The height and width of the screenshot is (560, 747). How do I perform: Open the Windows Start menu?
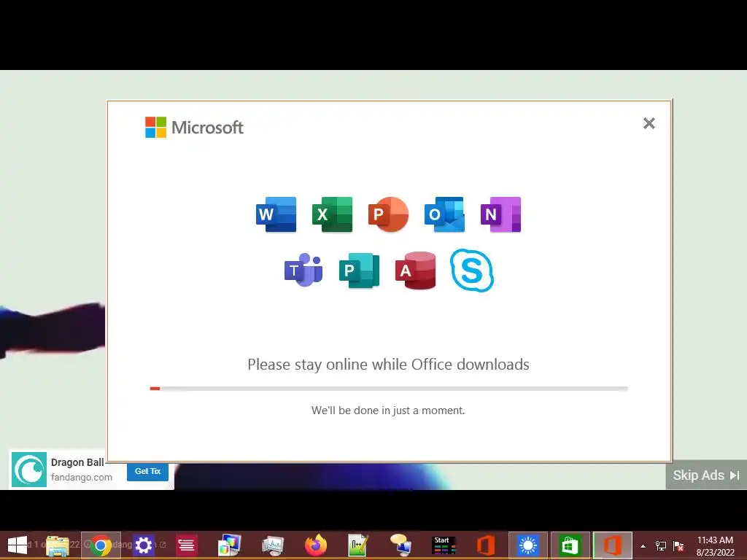click(x=18, y=545)
